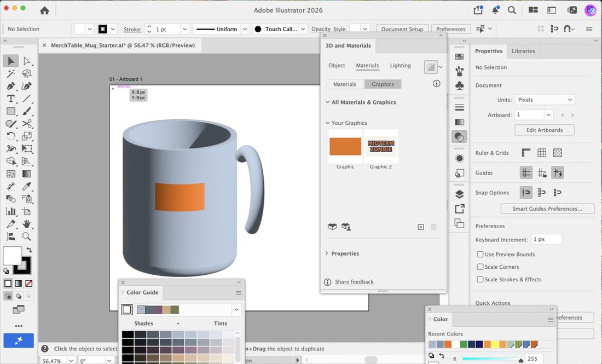The image size is (602, 364).
Task: Select the Column Graph tool
Action: click(x=11, y=211)
